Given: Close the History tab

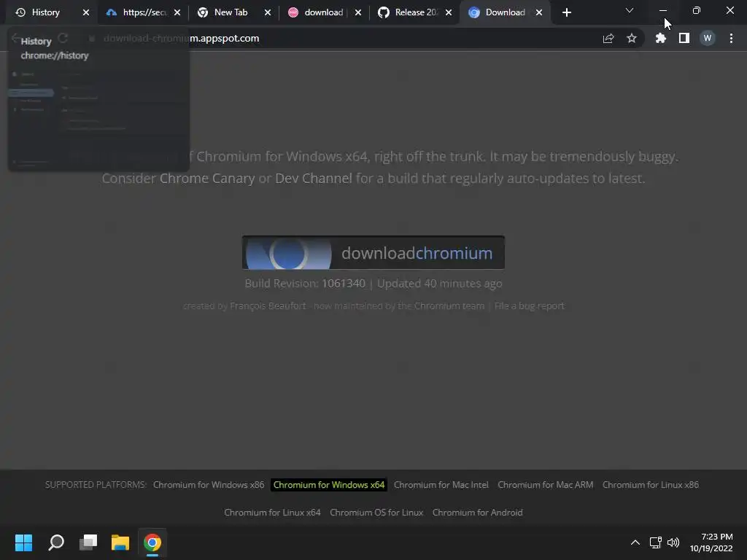Looking at the screenshot, I should [x=86, y=12].
